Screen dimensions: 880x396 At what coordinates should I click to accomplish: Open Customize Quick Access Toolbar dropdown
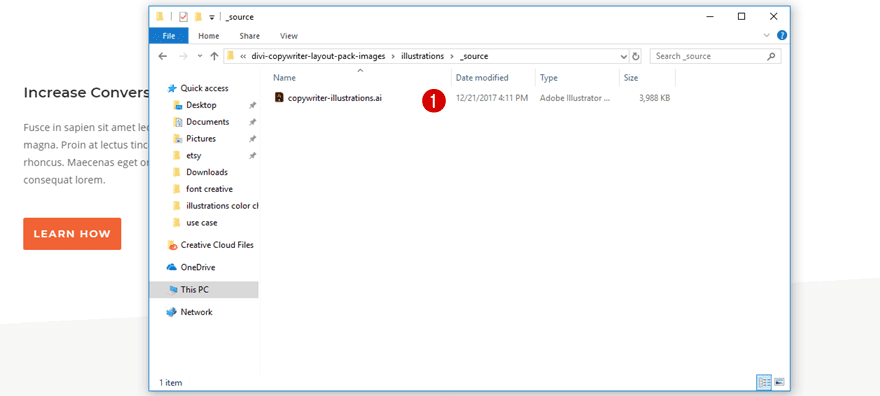[212, 17]
